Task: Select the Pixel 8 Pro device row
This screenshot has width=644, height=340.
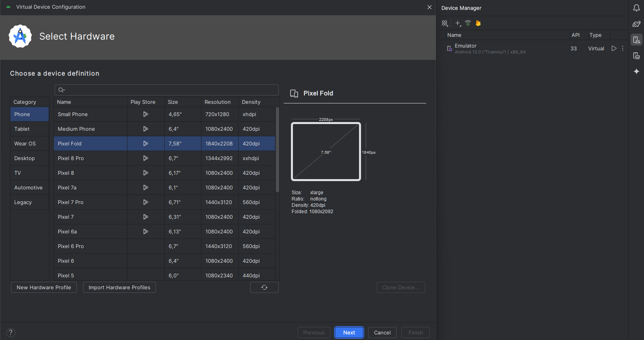Action: click(x=165, y=158)
